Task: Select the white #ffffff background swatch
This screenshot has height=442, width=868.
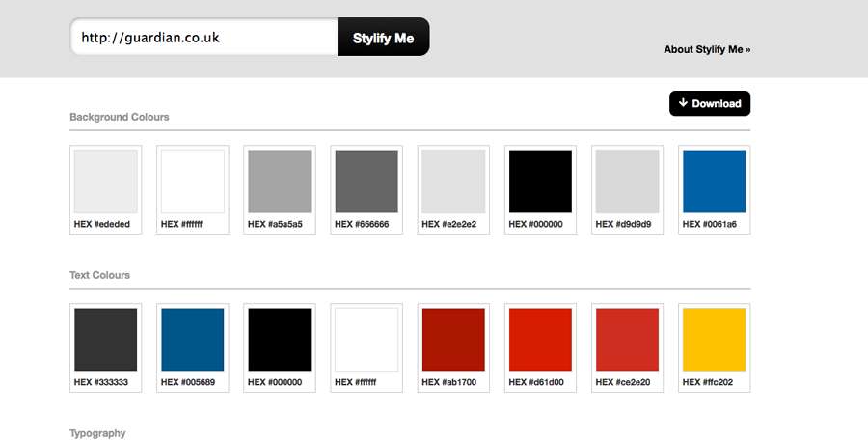Action: 193,189
